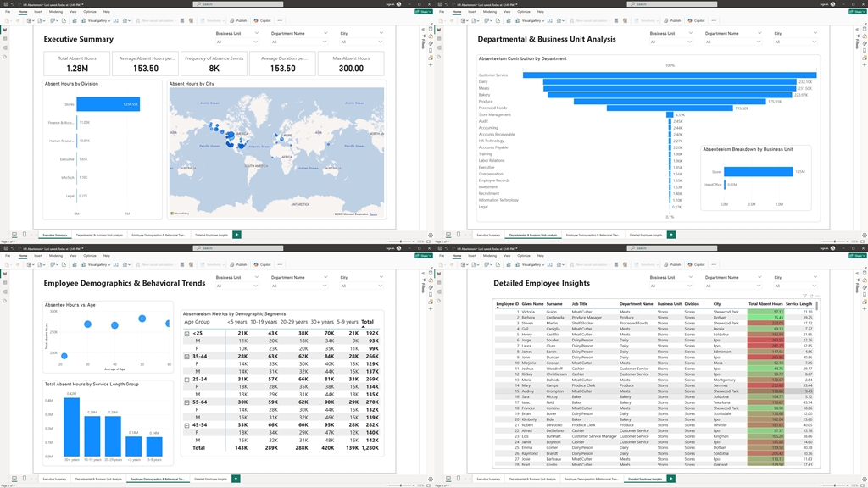This screenshot has height=488, width=868.
Task: Open Table view in Departmental Analysis window's left sidebar
Action: [x=439, y=39]
